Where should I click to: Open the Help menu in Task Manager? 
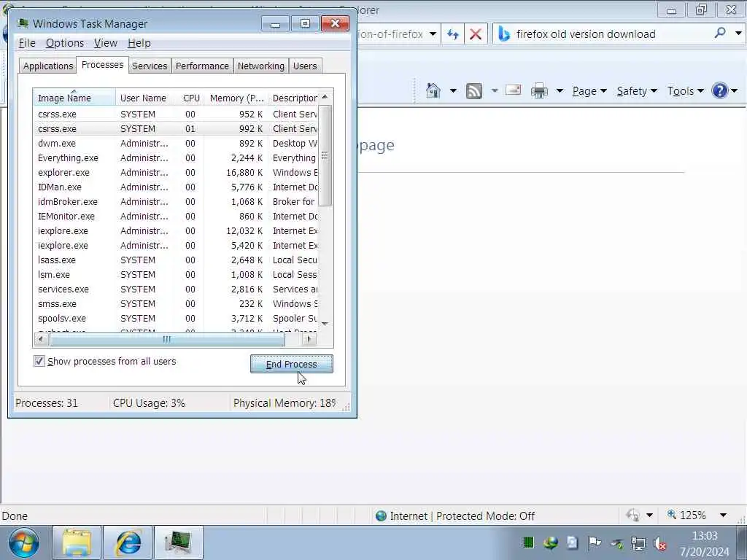139,43
